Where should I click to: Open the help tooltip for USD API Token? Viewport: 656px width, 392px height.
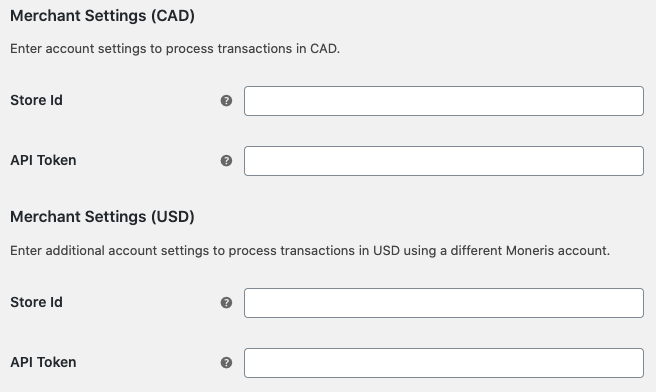[x=226, y=363]
